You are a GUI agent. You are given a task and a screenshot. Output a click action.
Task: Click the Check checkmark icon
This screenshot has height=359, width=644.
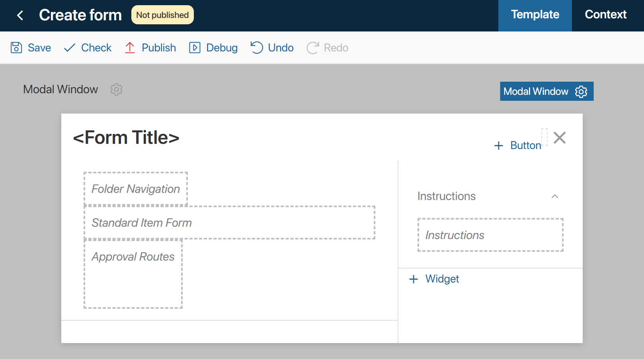[x=70, y=47]
